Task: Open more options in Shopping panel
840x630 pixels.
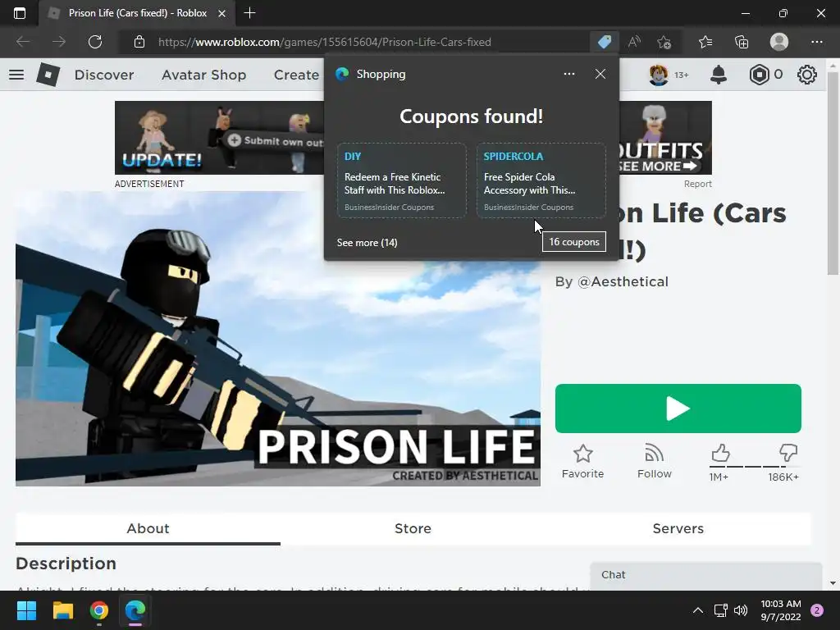Action: pos(569,74)
